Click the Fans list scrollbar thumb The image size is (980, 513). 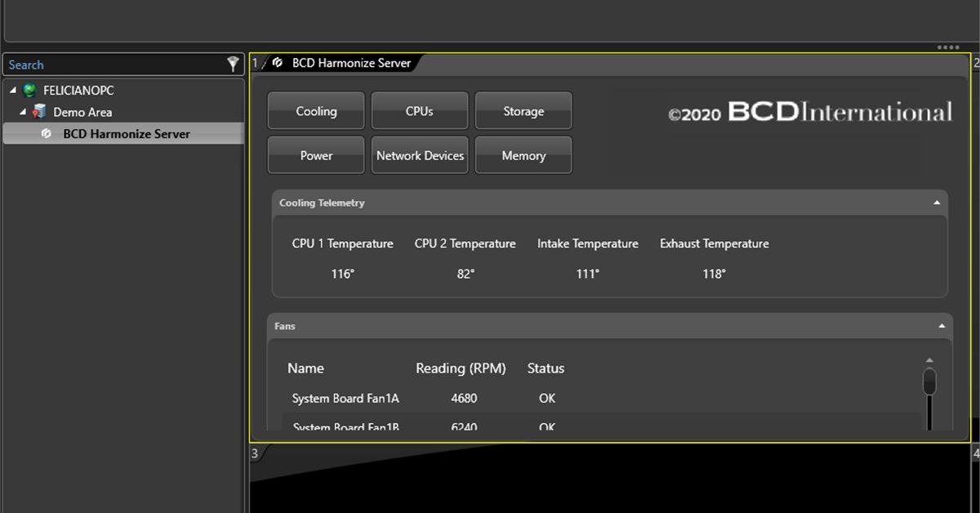(x=929, y=381)
